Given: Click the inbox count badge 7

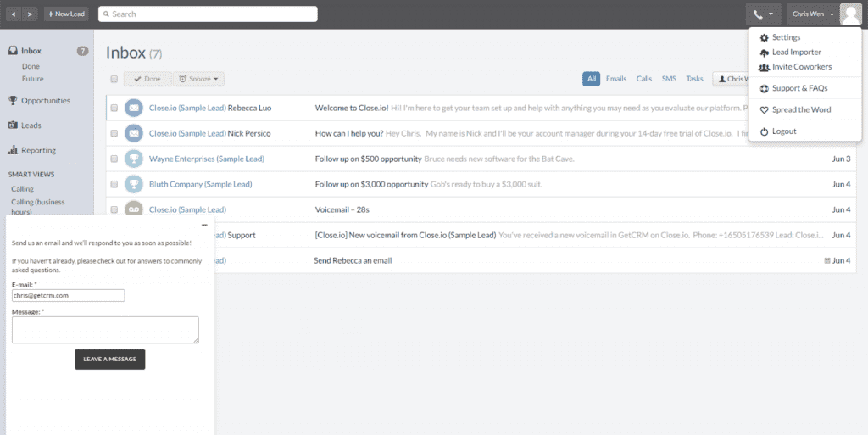Looking at the screenshot, I should 82,51.
